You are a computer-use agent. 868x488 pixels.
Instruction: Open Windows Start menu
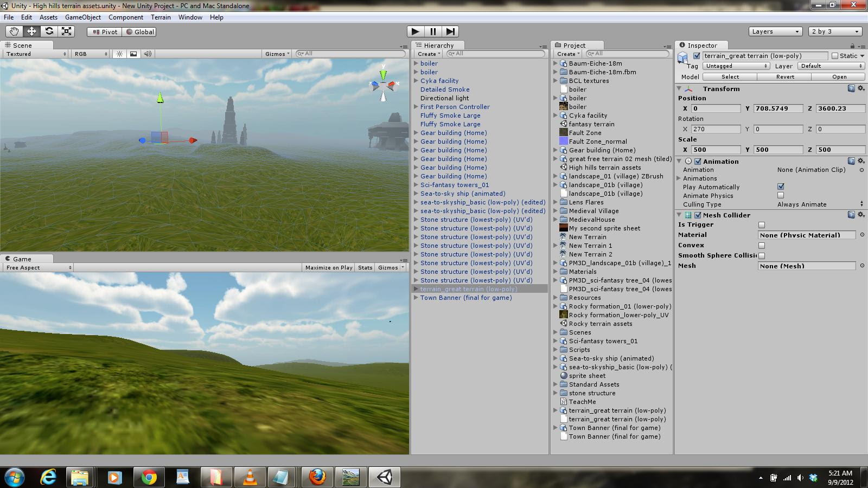point(14,477)
